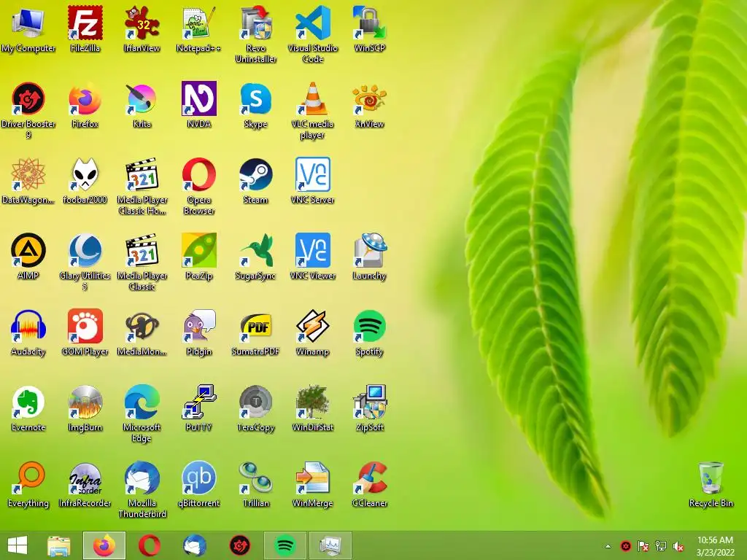Open the taskbar clock and date

click(x=716, y=546)
